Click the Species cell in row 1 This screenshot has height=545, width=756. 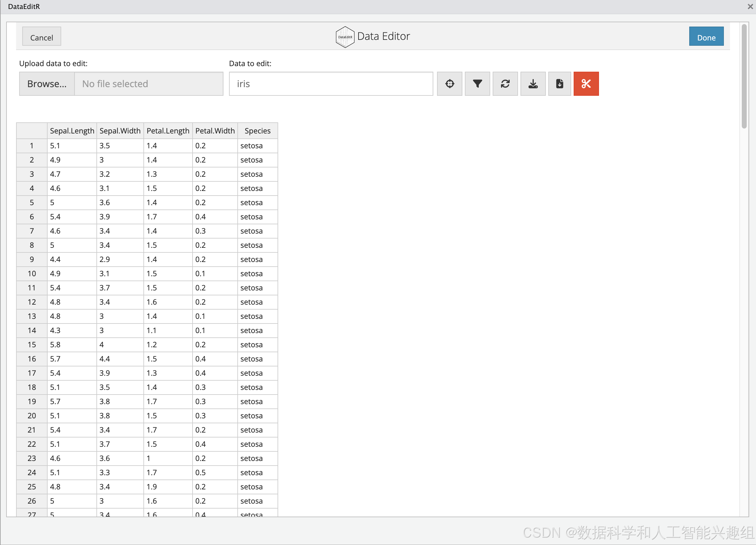[x=257, y=146]
